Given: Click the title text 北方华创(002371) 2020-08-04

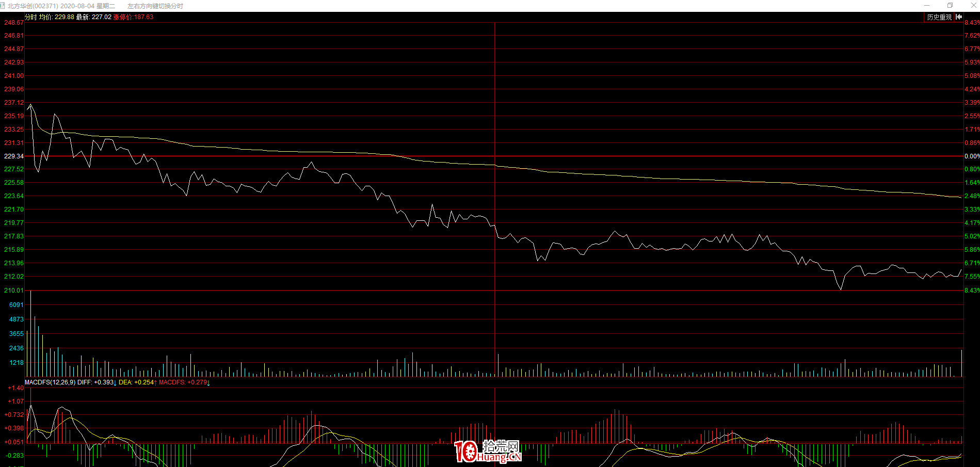Looking at the screenshot, I should 51,6.
